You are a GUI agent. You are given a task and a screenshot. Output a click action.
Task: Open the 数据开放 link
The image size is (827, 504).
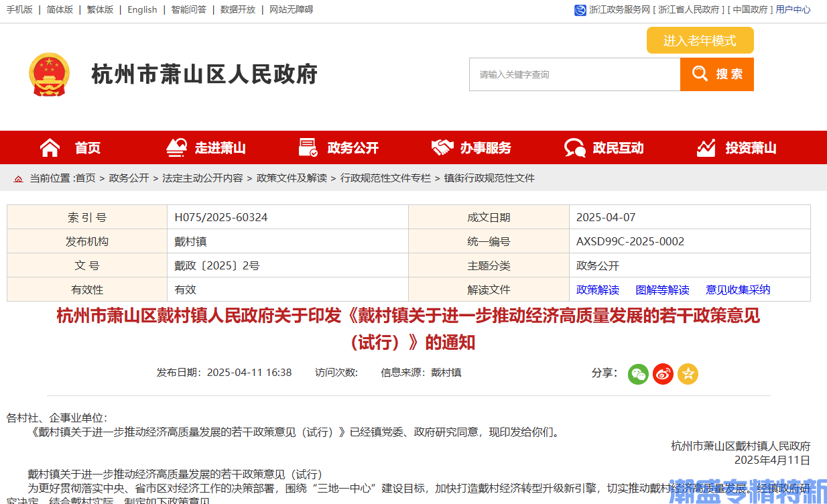pos(238,9)
